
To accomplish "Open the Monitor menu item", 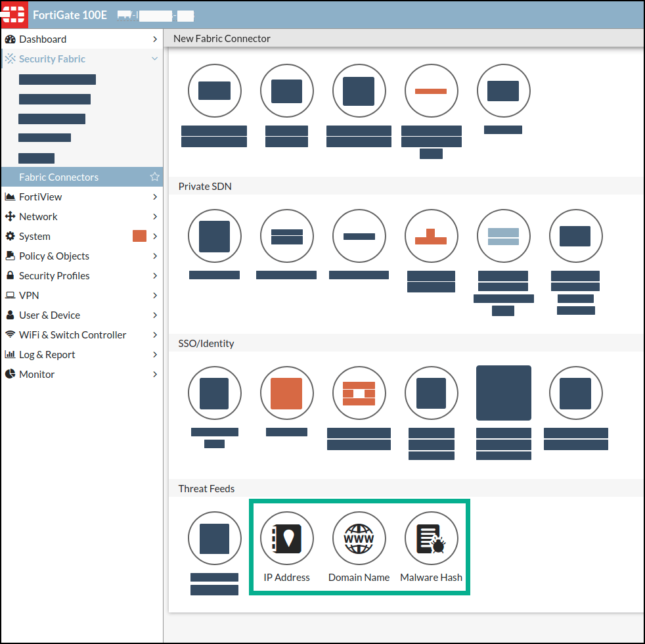I will (37, 375).
